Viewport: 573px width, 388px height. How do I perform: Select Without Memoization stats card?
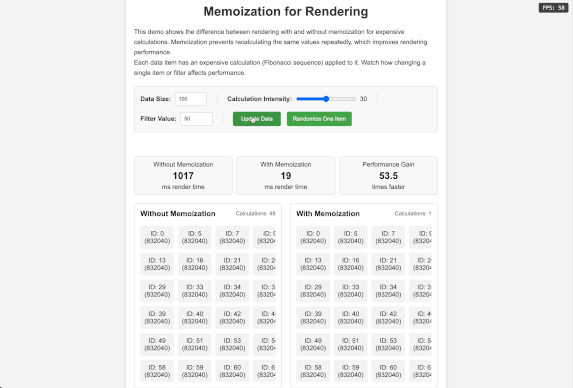click(x=183, y=175)
